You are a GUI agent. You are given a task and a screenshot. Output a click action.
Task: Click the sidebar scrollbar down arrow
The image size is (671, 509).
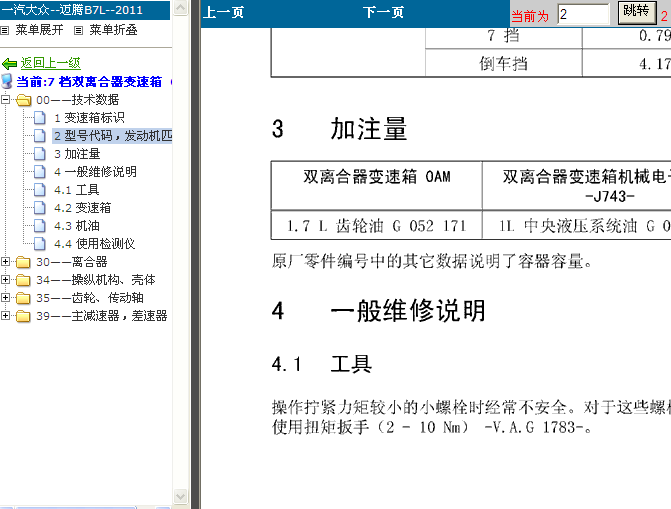181,497
